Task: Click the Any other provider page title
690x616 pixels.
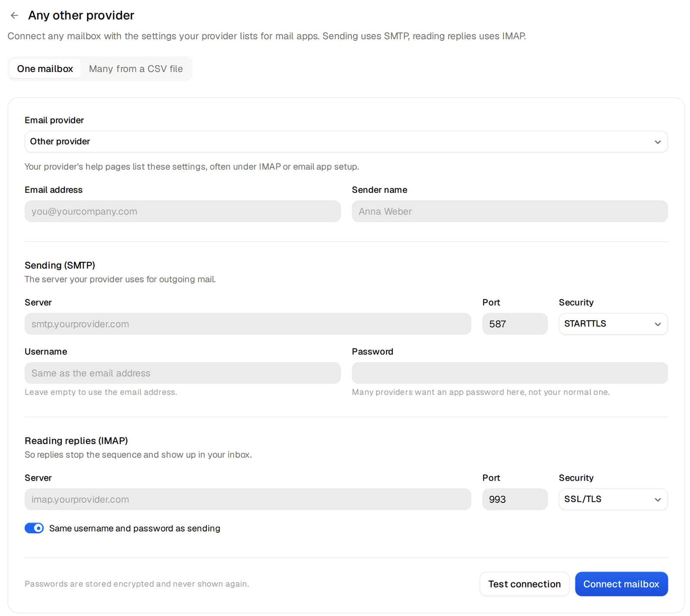Action: [x=81, y=16]
